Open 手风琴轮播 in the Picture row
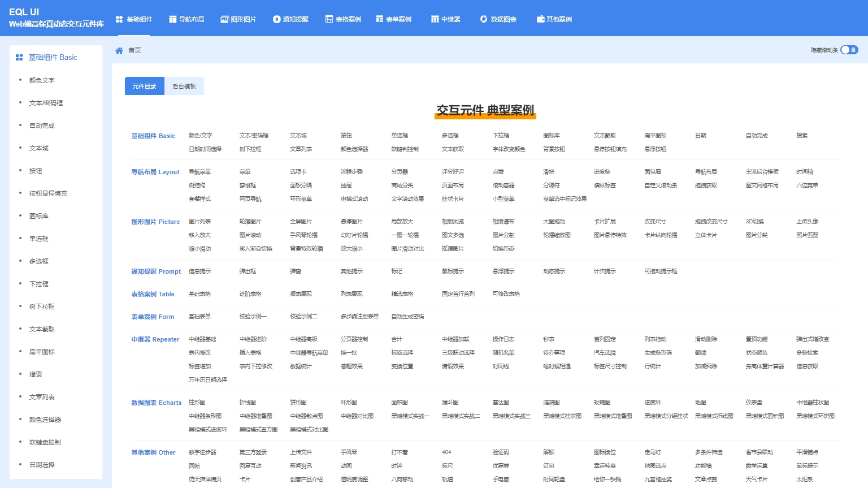This screenshot has width=868, height=488. [304, 235]
